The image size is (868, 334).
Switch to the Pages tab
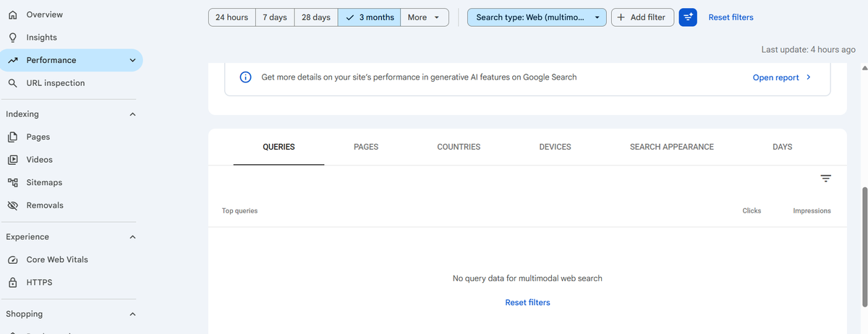(366, 147)
